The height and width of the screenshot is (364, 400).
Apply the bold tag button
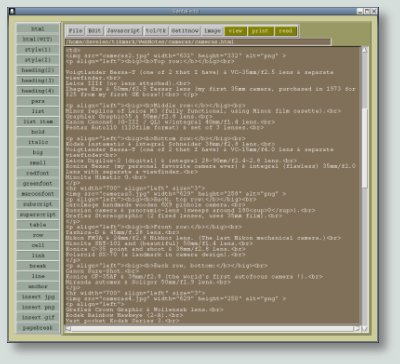pyautogui.click(x=38, y=132)
